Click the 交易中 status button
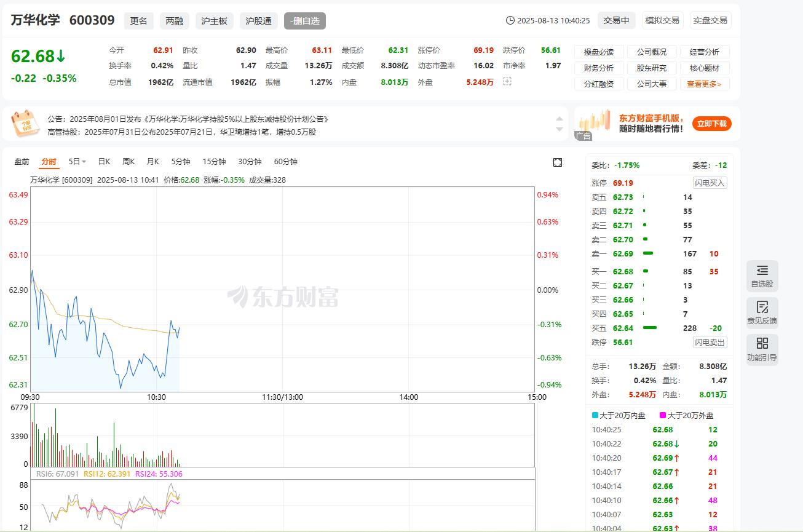Viewport: 803px width, 532px height. pos(616,20)
